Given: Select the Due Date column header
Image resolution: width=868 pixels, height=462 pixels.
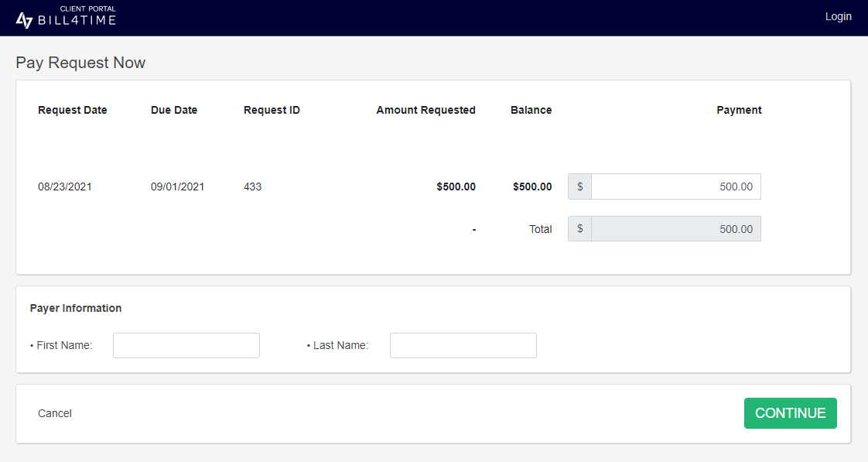Looking at the screenshot, I should (174, 110).
